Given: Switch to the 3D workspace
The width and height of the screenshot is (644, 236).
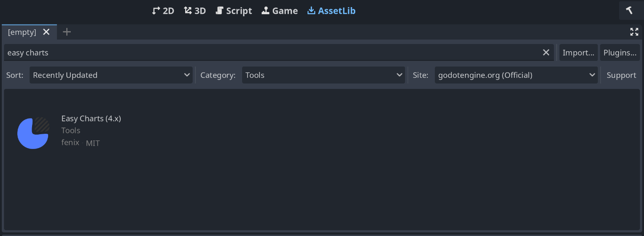Looking at the screenshot, I should (195, 11).
